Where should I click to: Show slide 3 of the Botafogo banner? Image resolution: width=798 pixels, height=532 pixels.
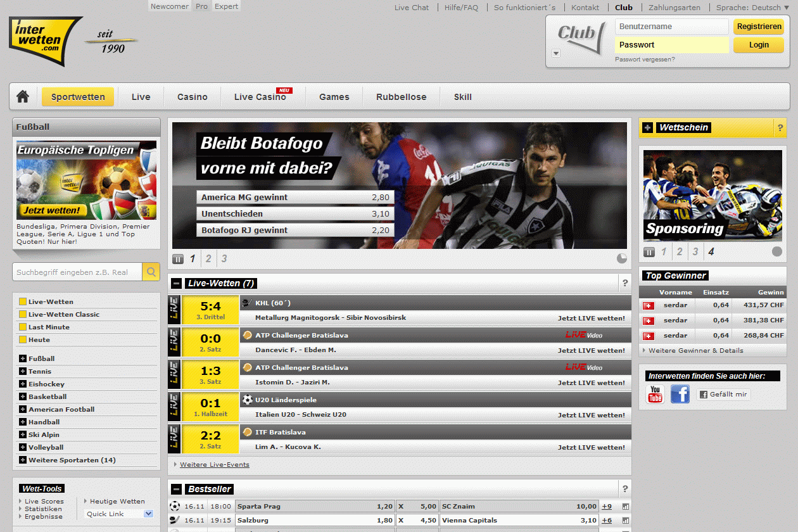click(224, 258)
